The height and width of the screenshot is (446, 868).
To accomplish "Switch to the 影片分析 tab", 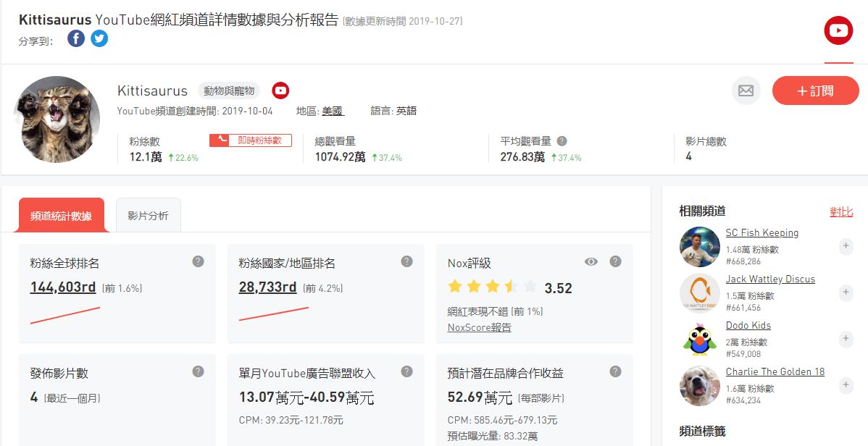I will pos(148,216).
